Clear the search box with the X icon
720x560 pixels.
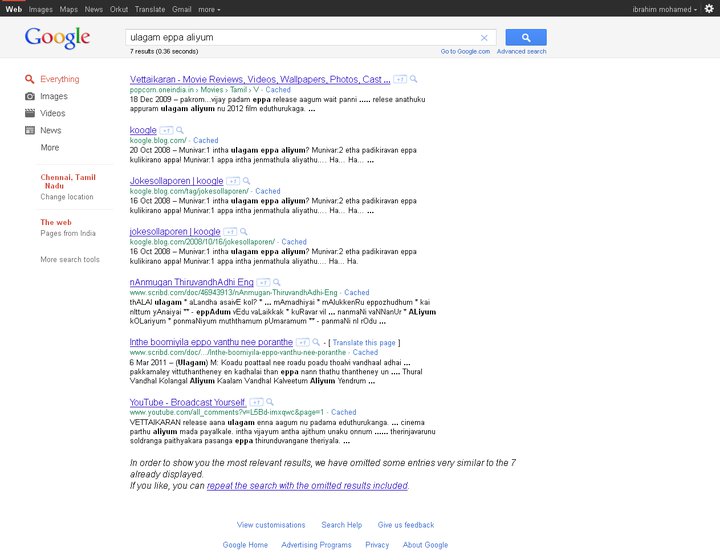484,38
